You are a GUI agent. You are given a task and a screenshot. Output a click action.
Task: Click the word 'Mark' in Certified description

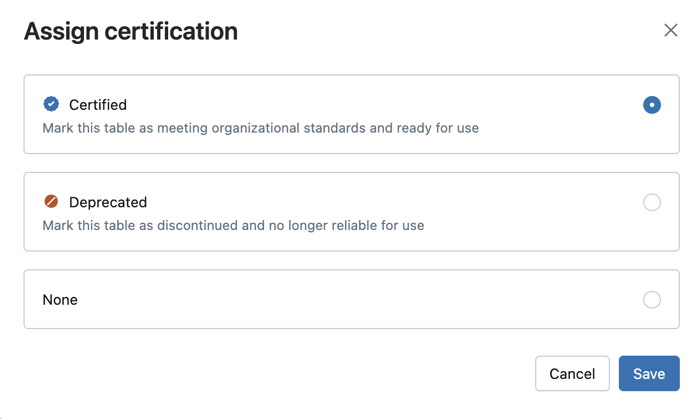(x=58, y=128)
